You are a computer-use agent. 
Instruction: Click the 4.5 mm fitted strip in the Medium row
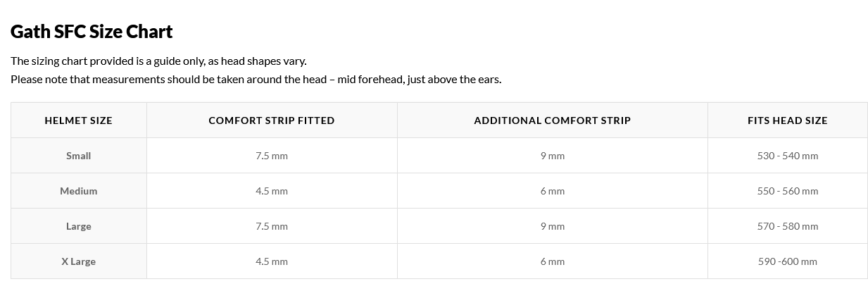point(272,191)
